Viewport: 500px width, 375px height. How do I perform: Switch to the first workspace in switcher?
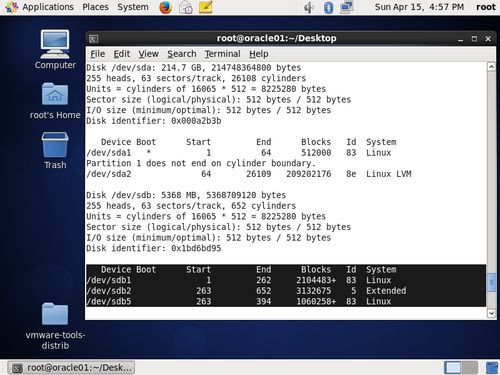point(452,367)
